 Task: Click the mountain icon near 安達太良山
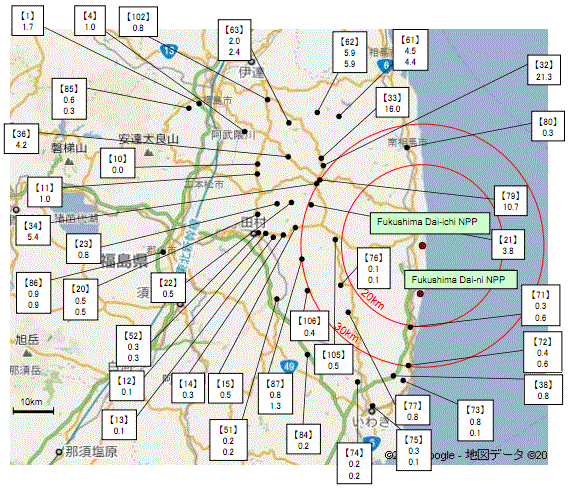point(148,152)
